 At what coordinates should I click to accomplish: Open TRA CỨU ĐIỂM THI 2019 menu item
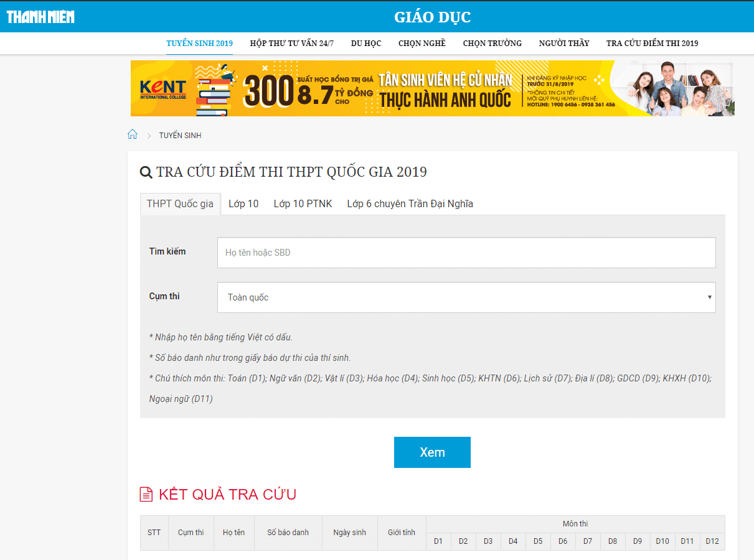click(x=652, y=43)
